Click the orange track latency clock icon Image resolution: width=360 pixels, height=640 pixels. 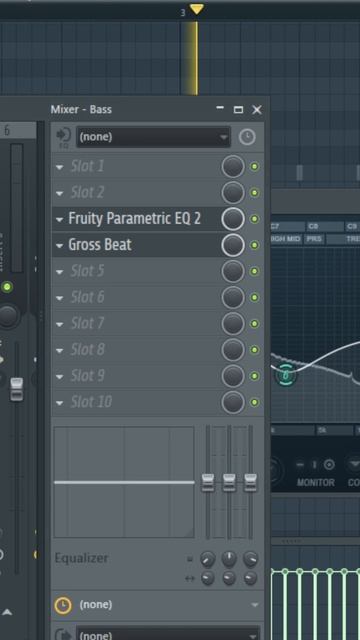click(63, 605)
